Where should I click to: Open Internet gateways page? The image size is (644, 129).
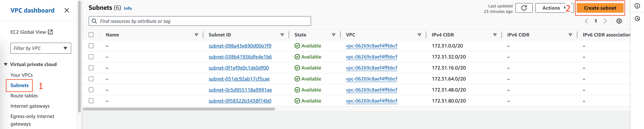pyautogui.click(x=30, y=106)
